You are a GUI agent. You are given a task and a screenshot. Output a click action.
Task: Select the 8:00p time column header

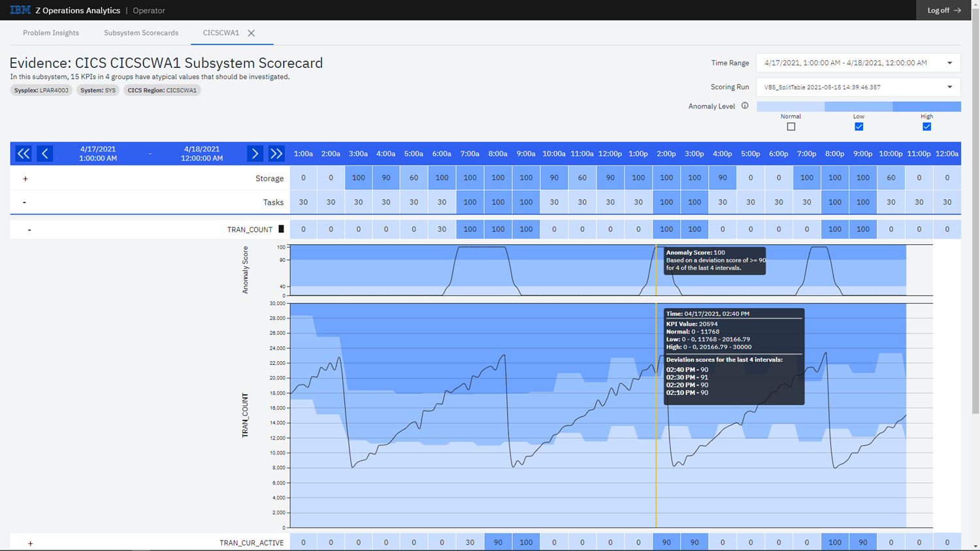point(835,154)
